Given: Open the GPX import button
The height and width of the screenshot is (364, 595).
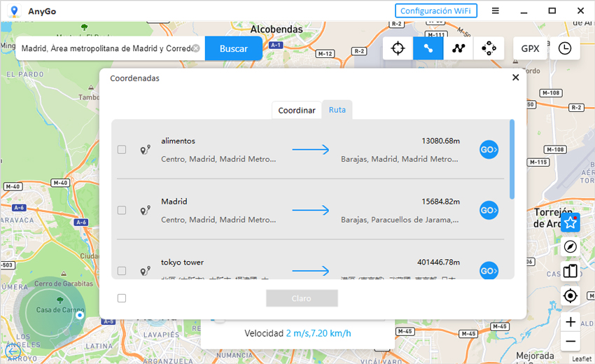Looking at the screenshot, I should [x=530, y=48].
